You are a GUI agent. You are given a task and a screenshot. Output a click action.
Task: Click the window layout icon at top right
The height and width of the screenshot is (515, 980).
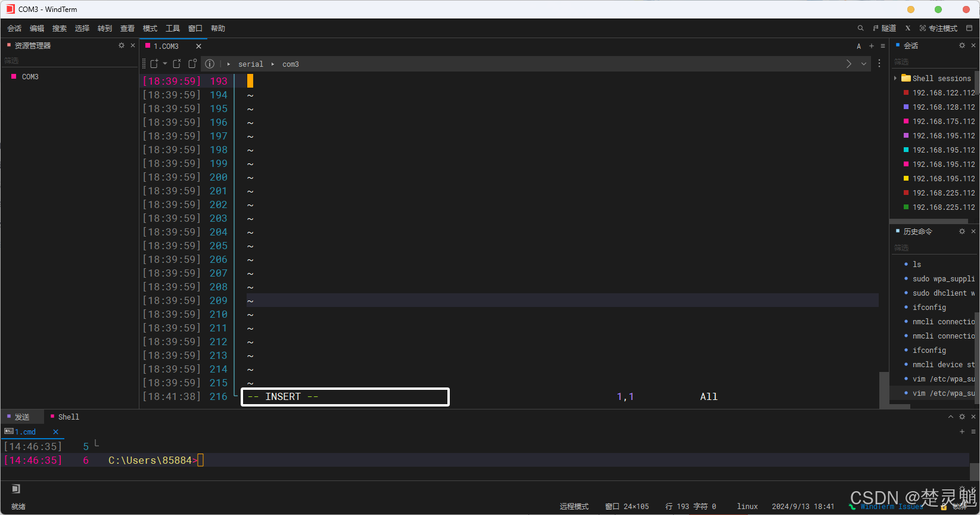pyautogui.click(x=969, y=28)
